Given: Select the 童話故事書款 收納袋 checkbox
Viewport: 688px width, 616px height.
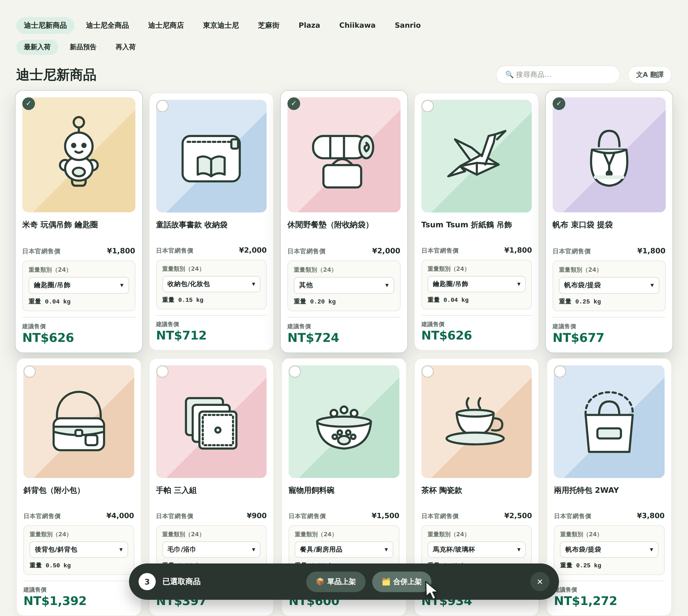Looking at the screenshot, I should (162, 106).
